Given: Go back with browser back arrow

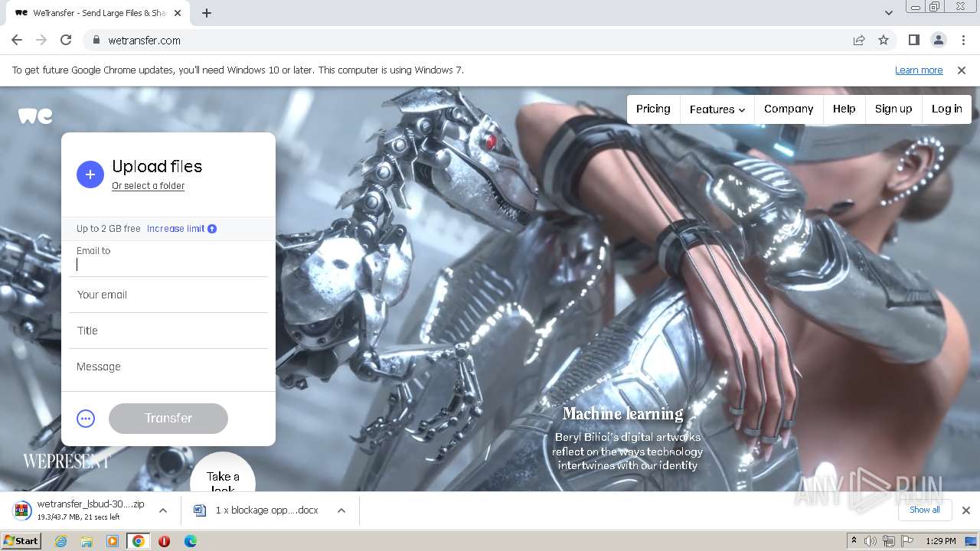Looking at the screenshot, I should pyautogui.click(x=17, y=40).
